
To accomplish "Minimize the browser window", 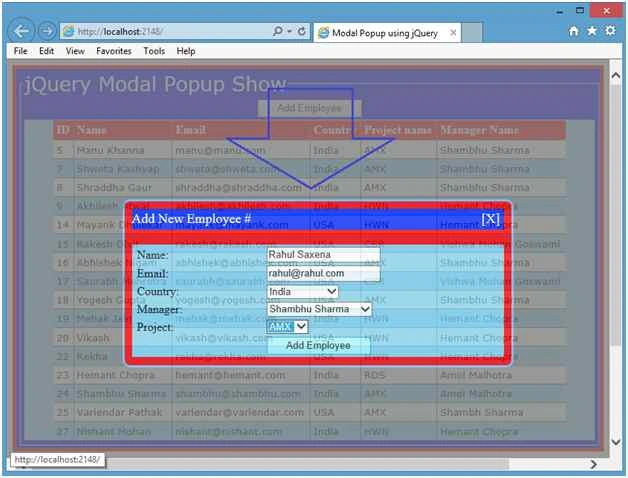I will tap(560, 12).
